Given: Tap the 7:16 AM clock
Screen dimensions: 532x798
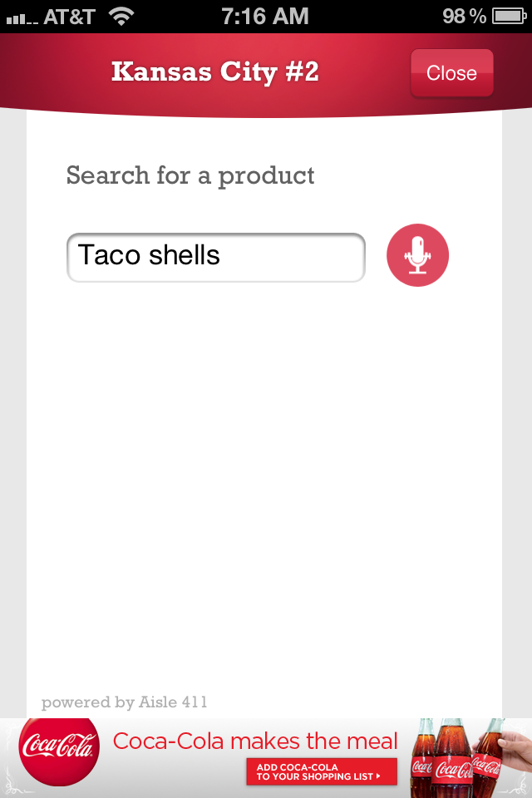Looking at the screenshot, I should click(264, 17).
